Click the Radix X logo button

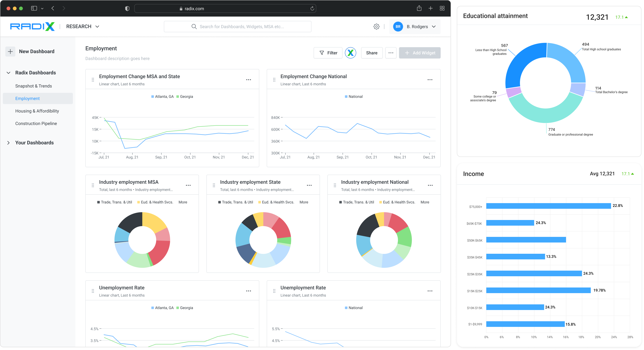tap(350, 53)
